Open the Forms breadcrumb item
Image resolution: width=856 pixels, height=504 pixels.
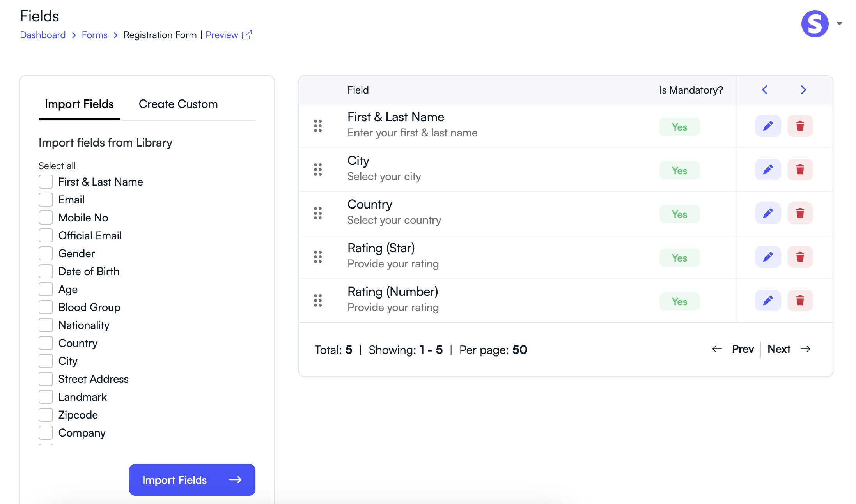[94, 35]
